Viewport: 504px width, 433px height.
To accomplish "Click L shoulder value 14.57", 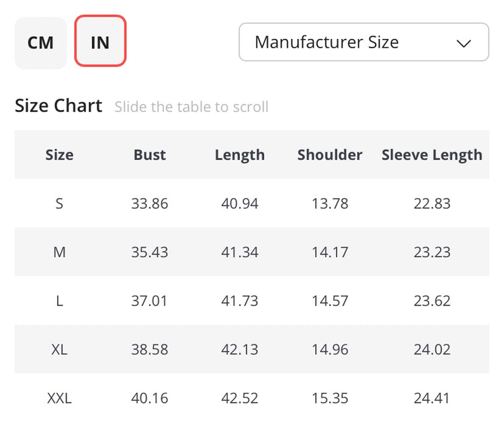I will 330,301.
